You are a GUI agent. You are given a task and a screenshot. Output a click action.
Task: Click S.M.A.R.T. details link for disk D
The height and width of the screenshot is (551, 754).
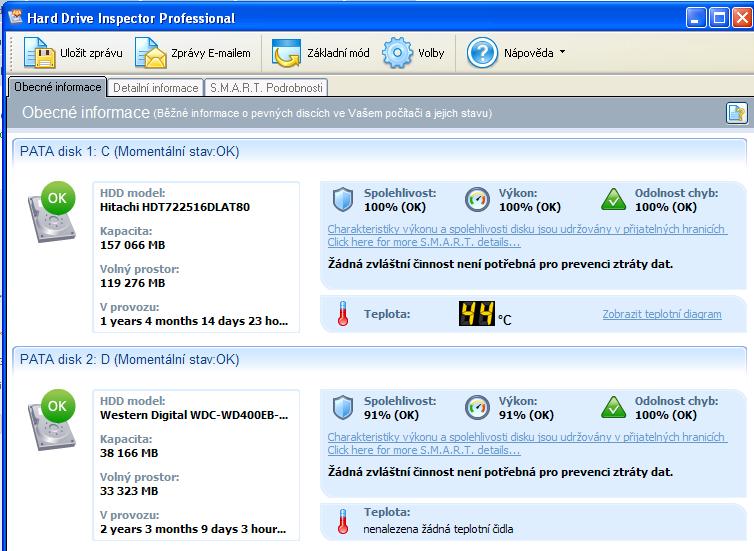pos(424,450)
